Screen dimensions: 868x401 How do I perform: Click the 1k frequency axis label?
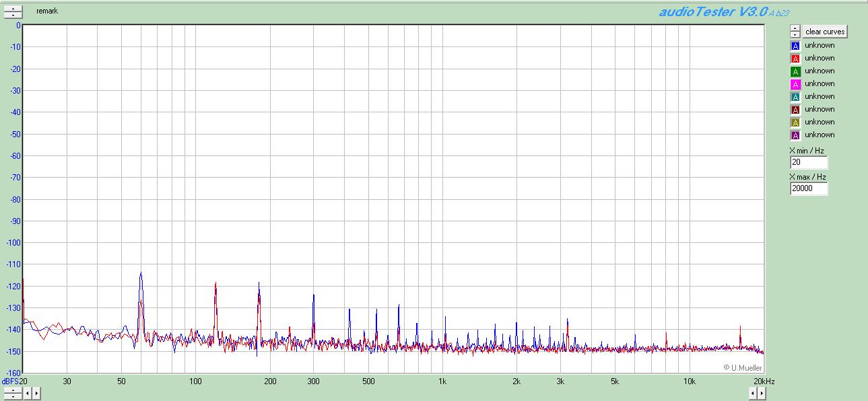(442, 381)
